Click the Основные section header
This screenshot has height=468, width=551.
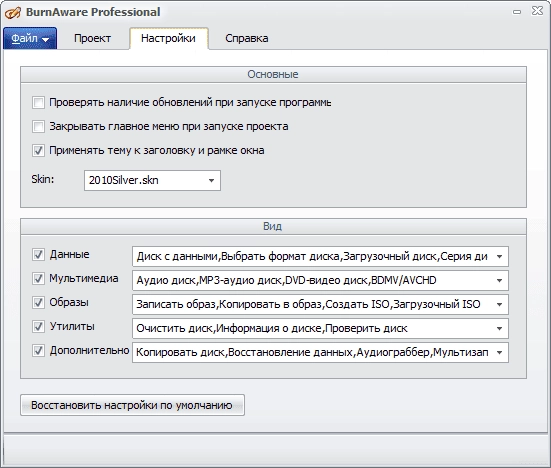273,74
